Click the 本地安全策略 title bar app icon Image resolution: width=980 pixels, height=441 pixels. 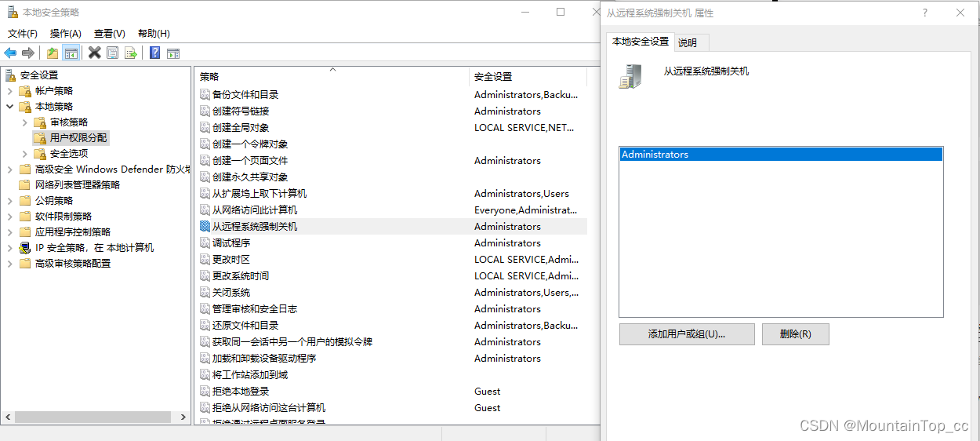[x=13, y=12]
